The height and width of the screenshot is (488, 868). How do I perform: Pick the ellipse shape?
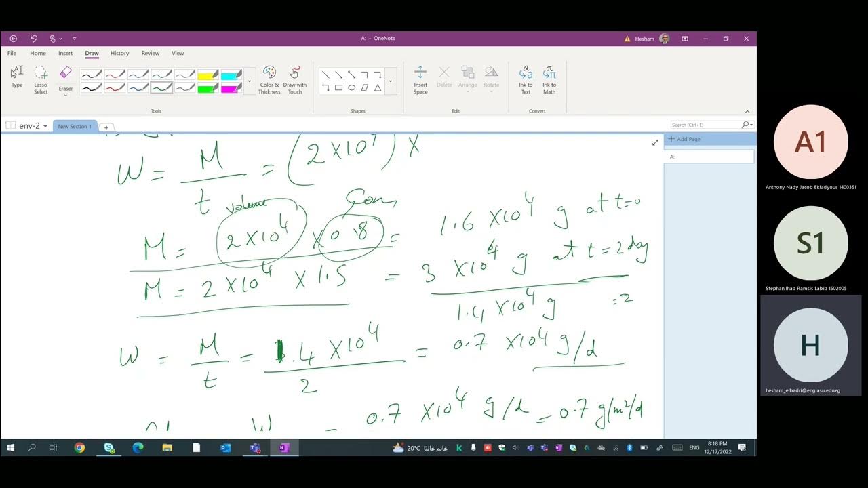tap(351, 87)
